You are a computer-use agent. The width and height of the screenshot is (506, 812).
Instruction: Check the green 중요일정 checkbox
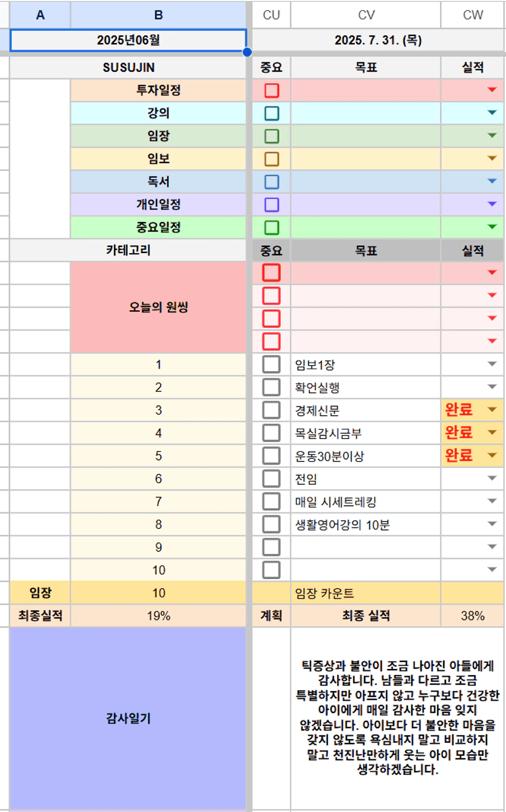272,227
